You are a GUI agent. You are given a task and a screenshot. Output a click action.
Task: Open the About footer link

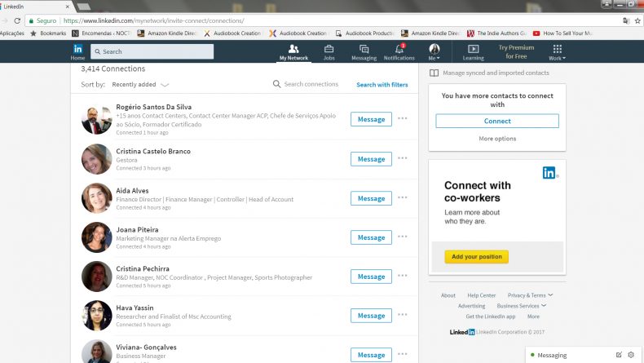448,295
